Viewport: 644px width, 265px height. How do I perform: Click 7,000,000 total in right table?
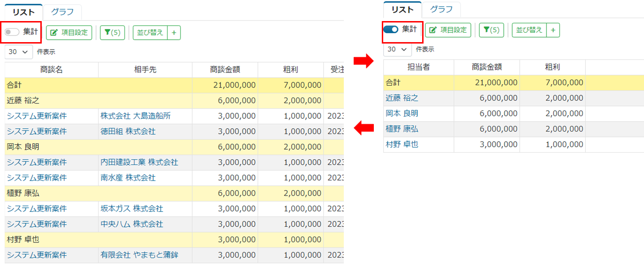(564, 82)
